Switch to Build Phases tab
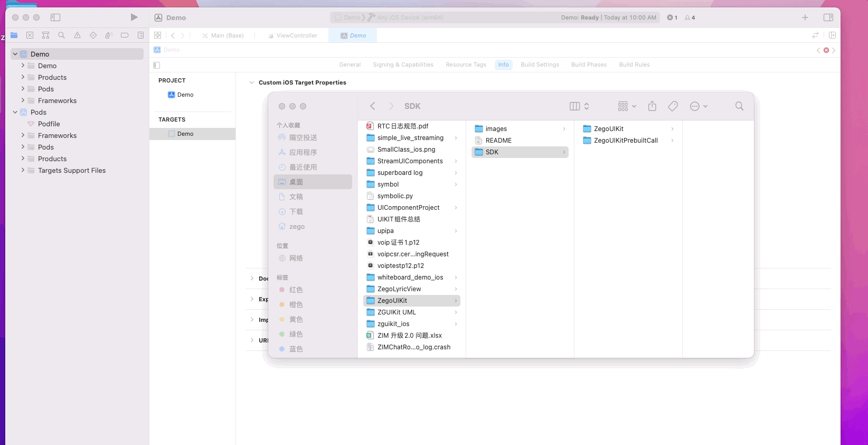The width and height of the screenshot is (868, 445). [589, 64]
